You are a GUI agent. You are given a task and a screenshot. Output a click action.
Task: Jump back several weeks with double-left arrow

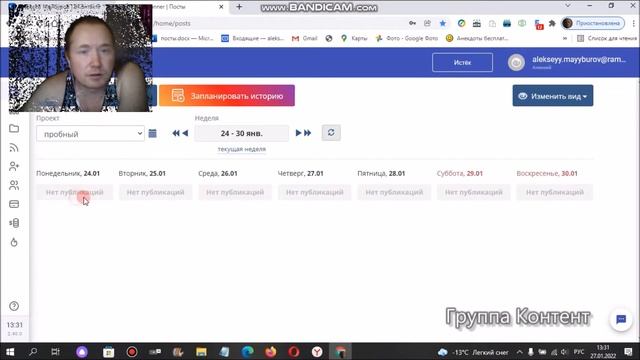(176, 133)
